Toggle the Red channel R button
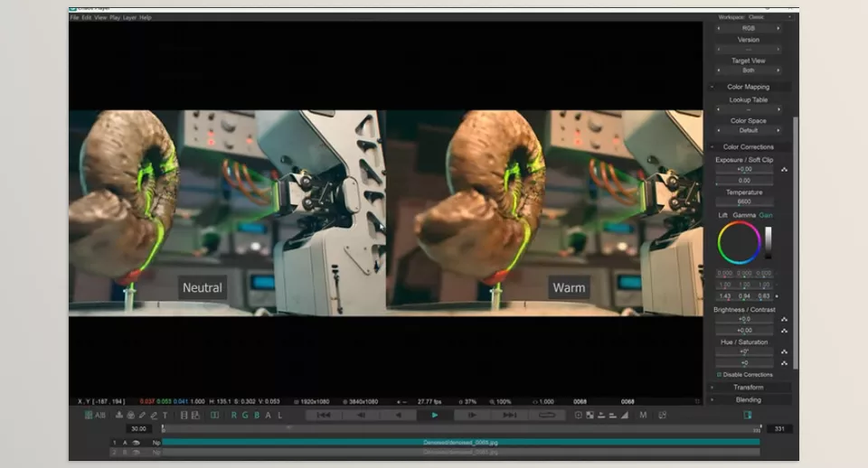Image resolution: width=868 pixels, height=468 pixels. pyautogui.click(x=233, y=415)
